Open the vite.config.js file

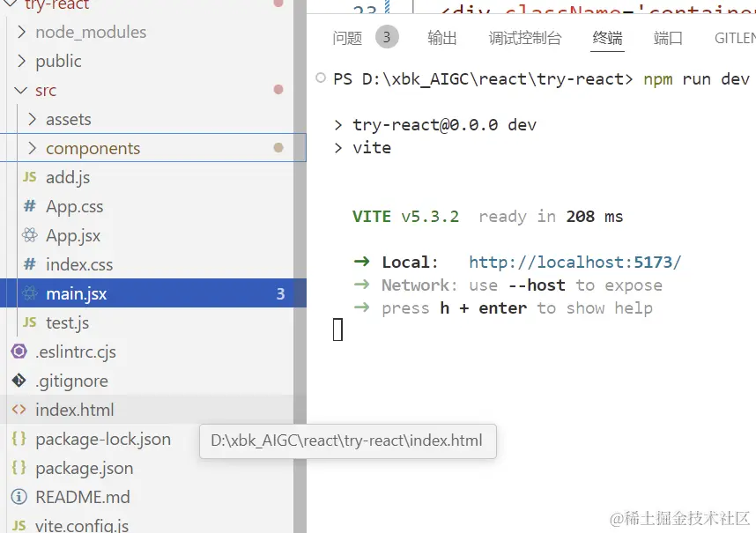point(82,525)
